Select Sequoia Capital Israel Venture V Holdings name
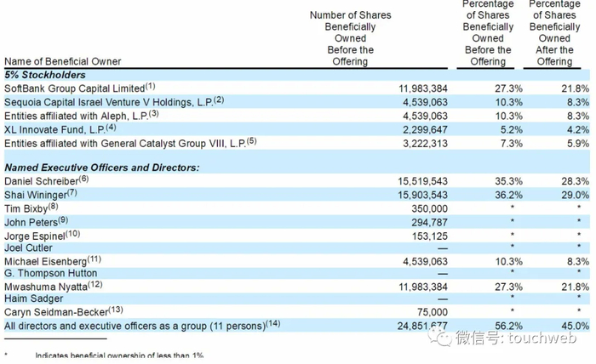This screenshot has height=364, width=596. point(108,101)
